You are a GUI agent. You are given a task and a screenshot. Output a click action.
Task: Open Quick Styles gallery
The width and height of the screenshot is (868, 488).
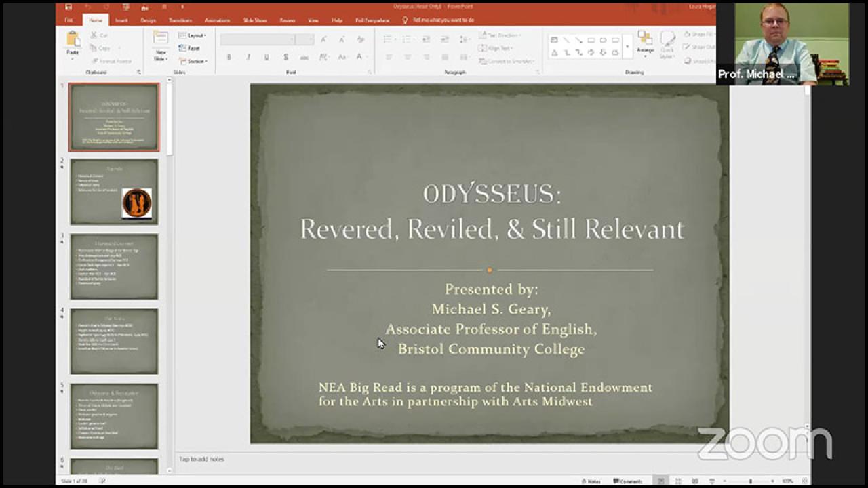[x=667, y=44]
